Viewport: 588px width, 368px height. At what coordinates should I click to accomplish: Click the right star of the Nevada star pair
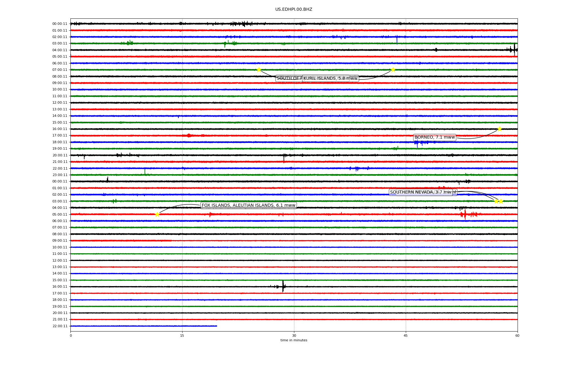pos(501,201)
